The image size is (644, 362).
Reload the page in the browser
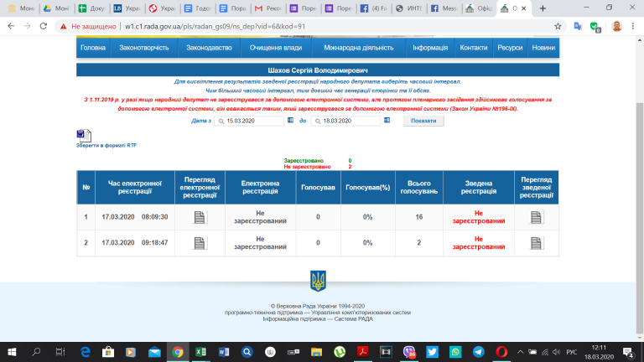click(42, 26)
